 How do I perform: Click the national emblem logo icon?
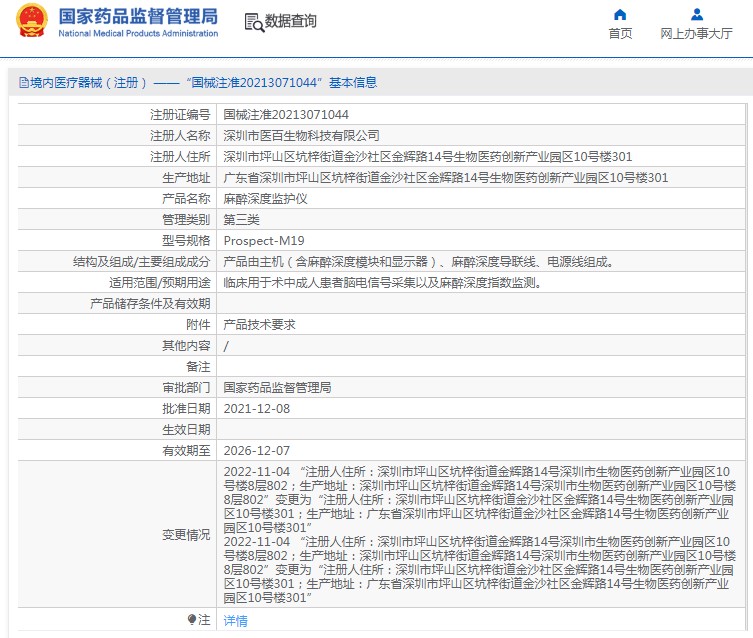[31, 21]
